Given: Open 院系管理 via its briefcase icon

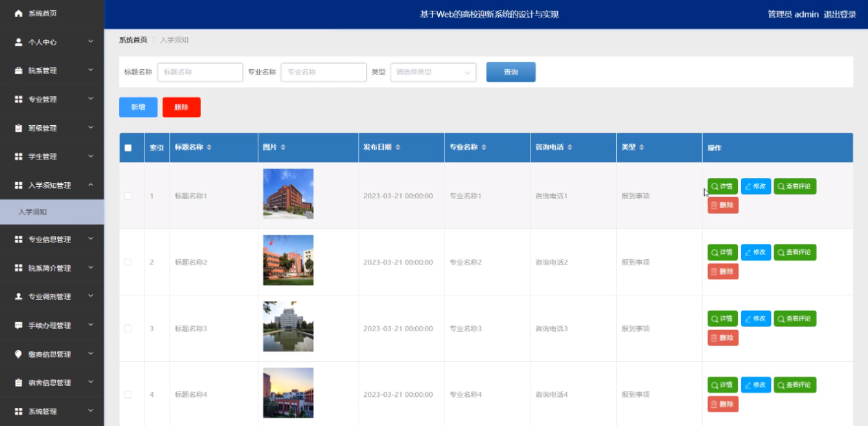Looking at the screenshot, I should pos(18,71).
